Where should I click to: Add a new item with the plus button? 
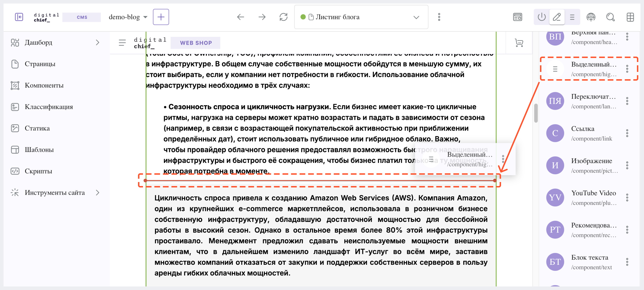[x=161, y=17]
